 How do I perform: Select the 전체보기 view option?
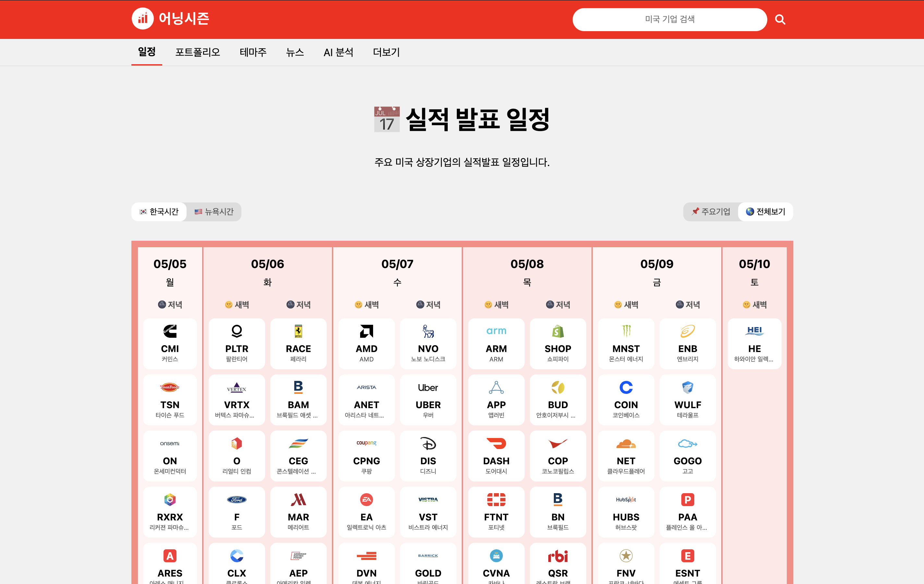click(x=766, y=212)
